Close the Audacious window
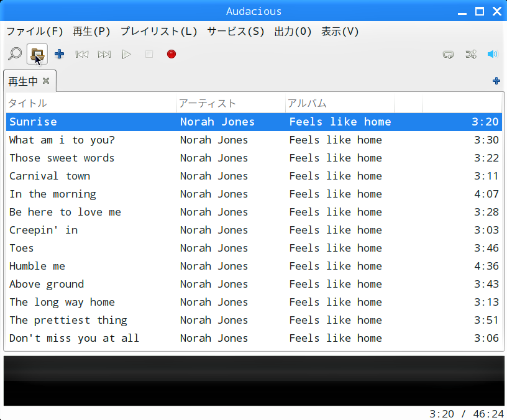Viewport: 507px width, 420px height. [497, 12]
